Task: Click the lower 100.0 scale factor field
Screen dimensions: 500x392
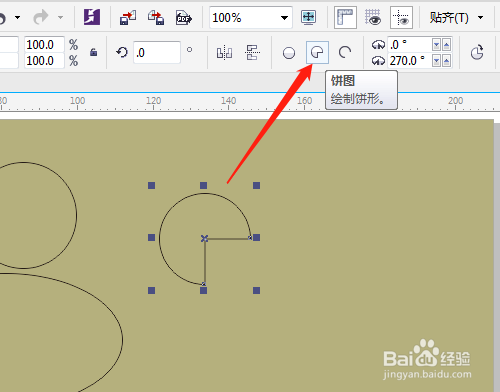Action: 44,61
